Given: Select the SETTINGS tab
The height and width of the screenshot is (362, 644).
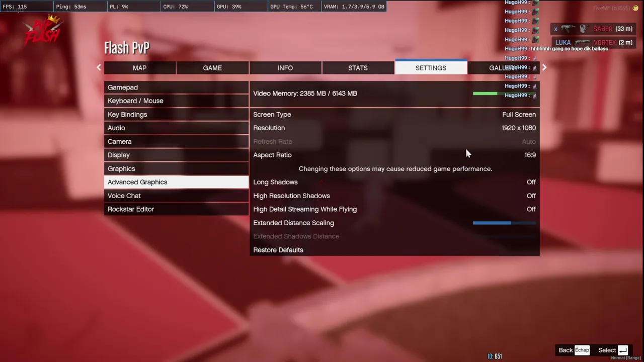Looking at the screenshot, I should coord(431,68).
